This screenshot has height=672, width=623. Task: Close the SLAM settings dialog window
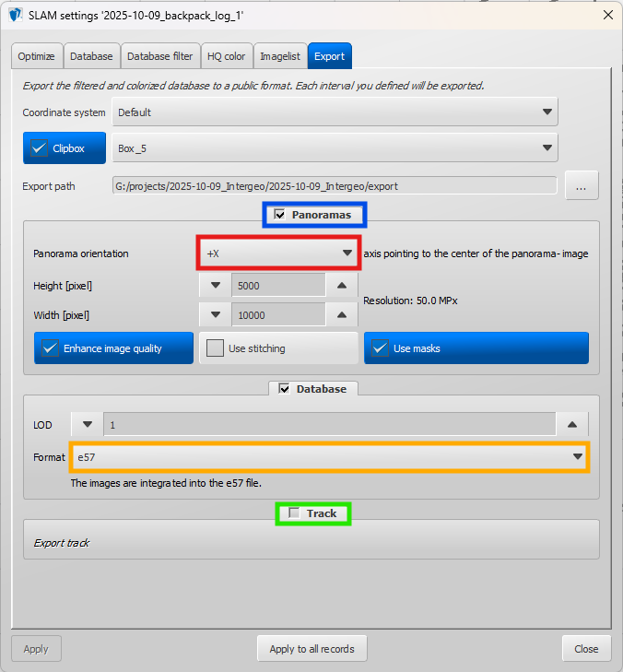(605, 15)
